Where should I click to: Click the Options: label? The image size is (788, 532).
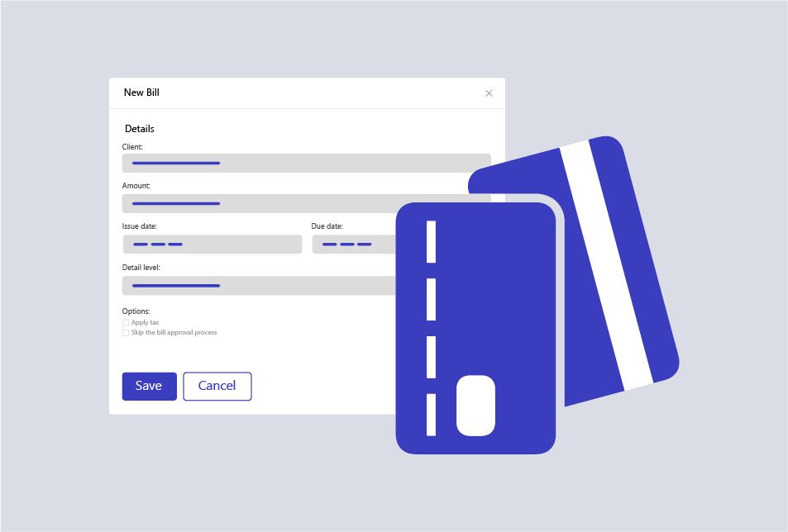click(136, 311)
